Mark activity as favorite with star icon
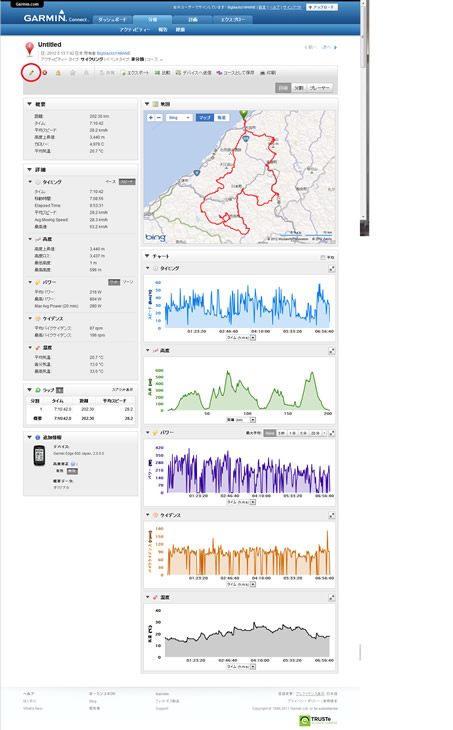 pos(73,73)
